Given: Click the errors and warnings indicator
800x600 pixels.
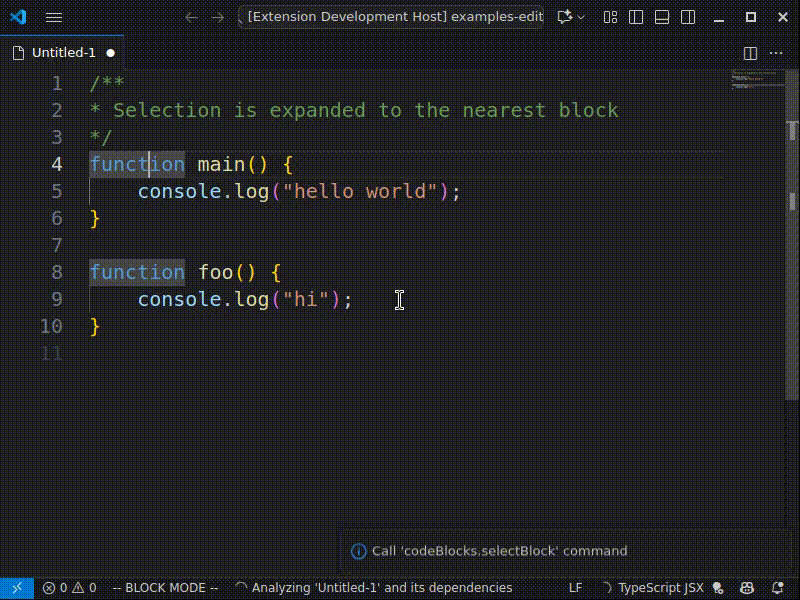Looking at the screenshot, I should click(x=68, y=588).
